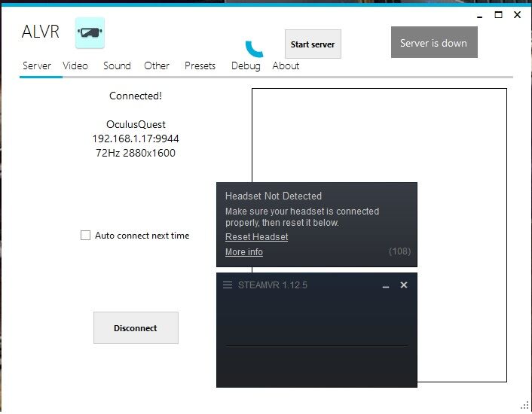Disconnect from the Oculus Quest
532x414 pixels.
(x=136, y=328)
